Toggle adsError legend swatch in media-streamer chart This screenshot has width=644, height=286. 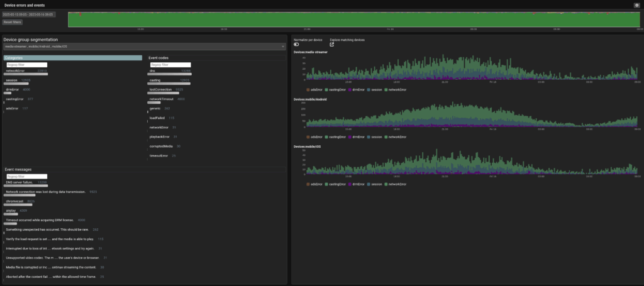tap(308, 90)
